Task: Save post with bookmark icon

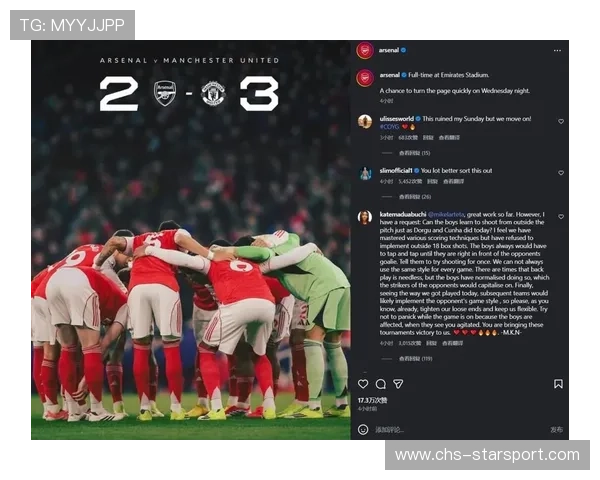Action: click(x=558, y=384)
